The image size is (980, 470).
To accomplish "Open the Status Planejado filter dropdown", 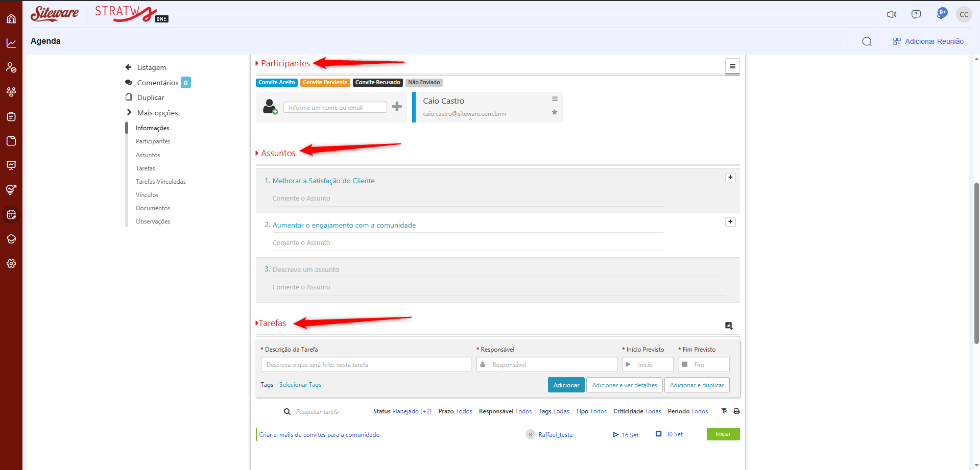I will (412, 411).
